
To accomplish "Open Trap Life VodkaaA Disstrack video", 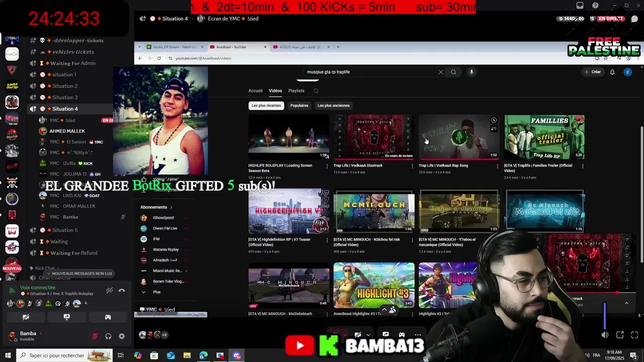I will [x=374, y=137].
